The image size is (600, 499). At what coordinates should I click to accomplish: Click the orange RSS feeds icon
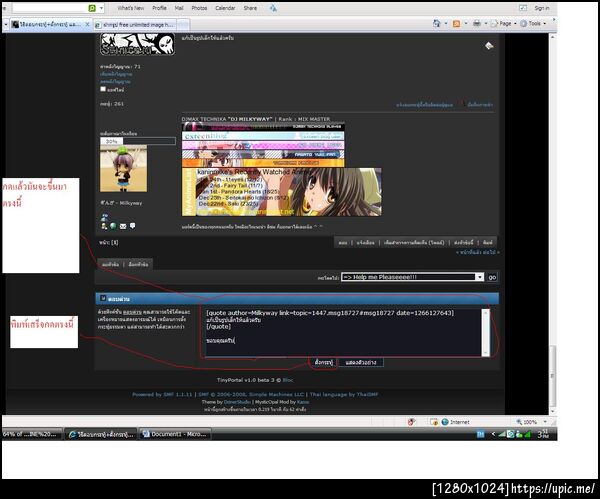[456, 24]
